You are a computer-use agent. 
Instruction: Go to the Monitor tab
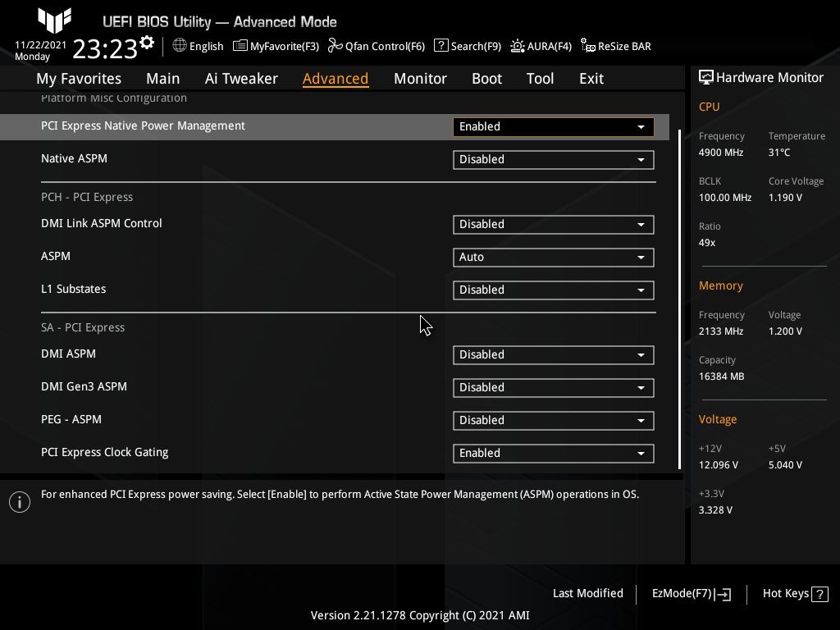(x=420, y=78)
